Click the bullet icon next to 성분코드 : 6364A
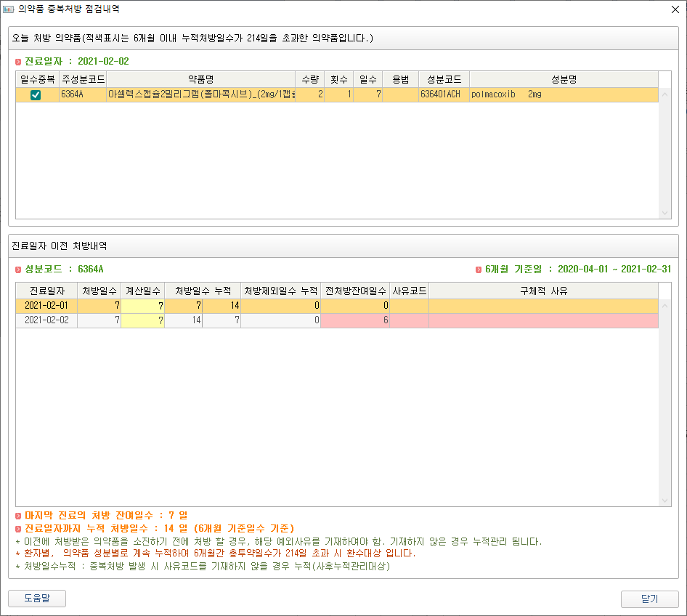Viewport: 687px width, 616px height. 18,269
